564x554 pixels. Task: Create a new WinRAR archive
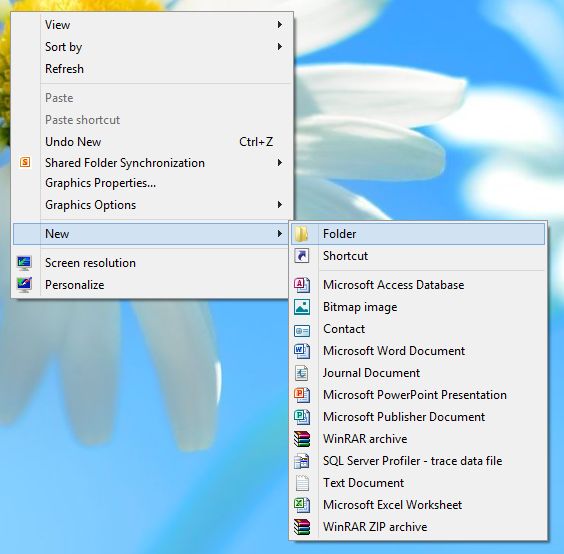tap(418, 439)
